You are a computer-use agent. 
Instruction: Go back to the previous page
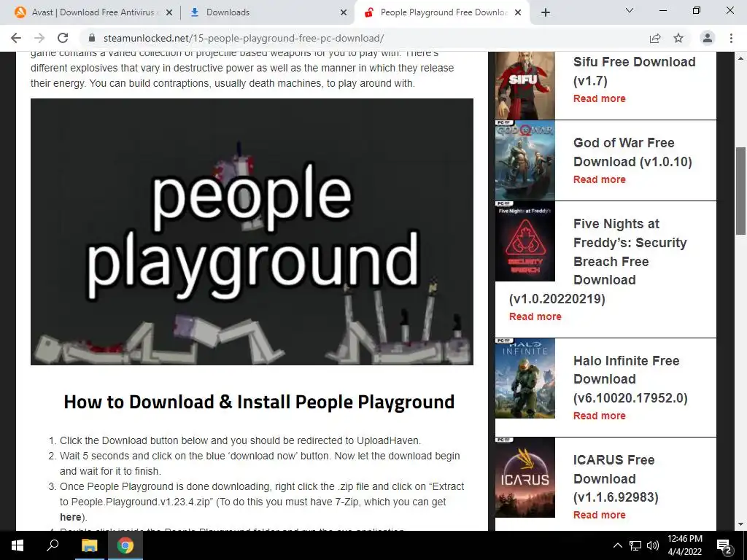16,38
